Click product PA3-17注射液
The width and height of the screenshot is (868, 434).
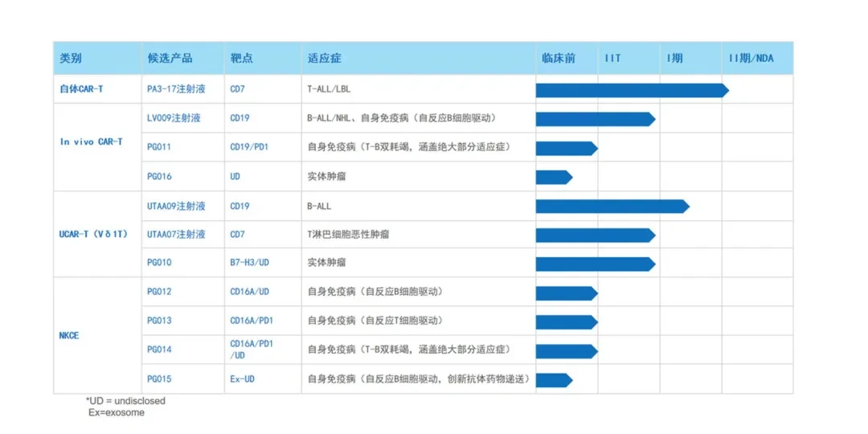[x=176, y=88]
